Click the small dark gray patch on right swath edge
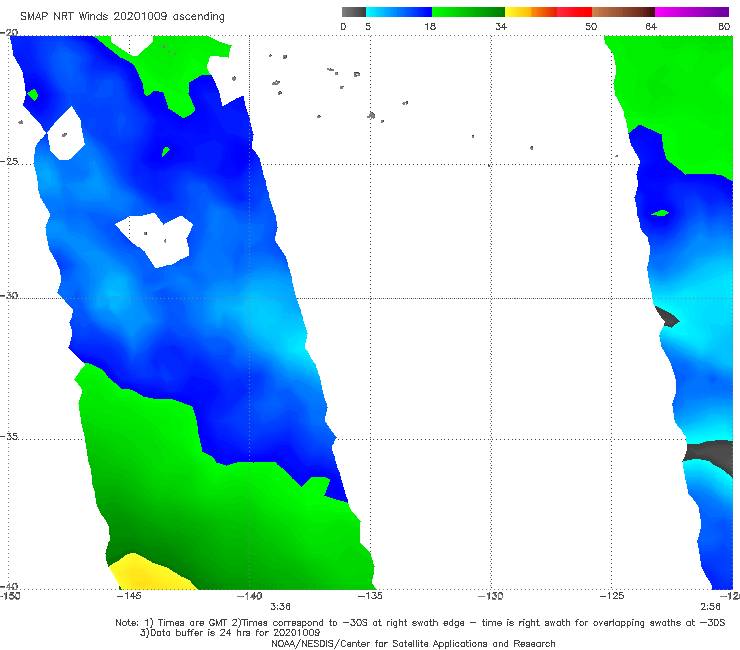The width and height of the screenshot is (740, 650). (x=668, y=317)
